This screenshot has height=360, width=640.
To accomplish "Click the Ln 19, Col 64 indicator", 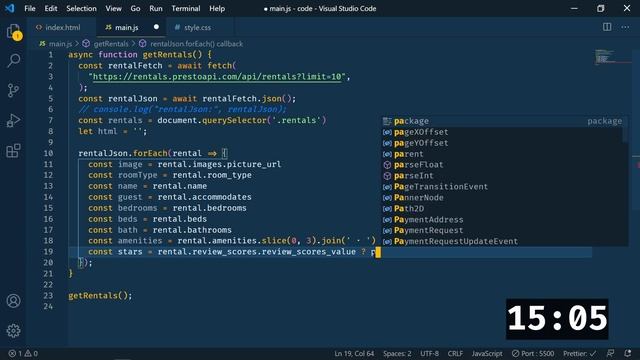I will click(x=354, y=353).
